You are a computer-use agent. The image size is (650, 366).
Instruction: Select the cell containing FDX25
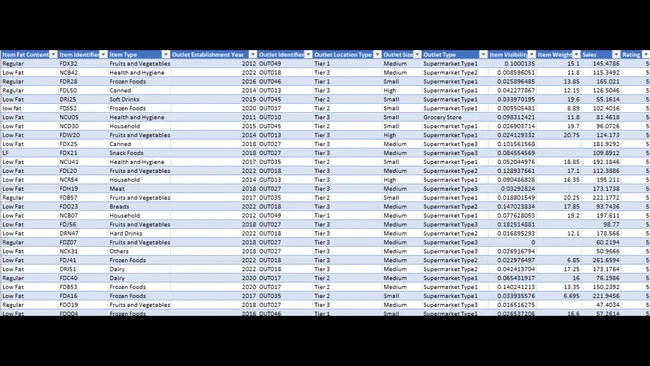83,144
